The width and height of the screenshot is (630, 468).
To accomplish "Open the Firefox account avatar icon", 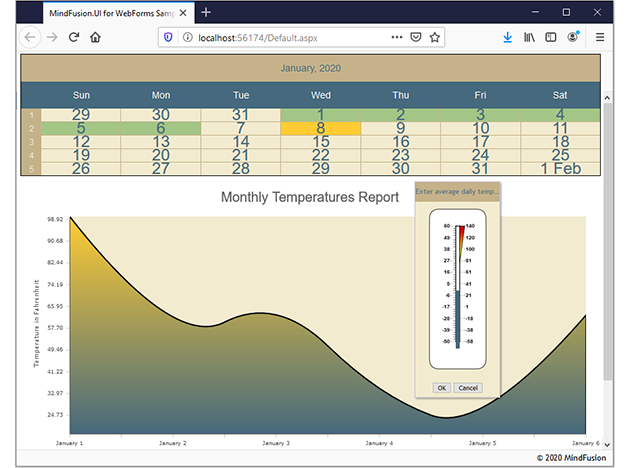I will [x=573, y=37].
